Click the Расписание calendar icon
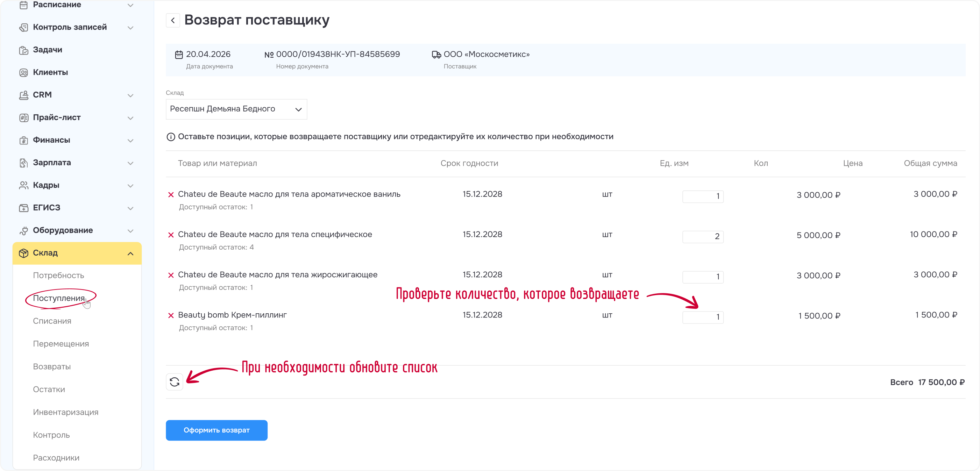The image size is (980, 471). tap(23, 5)
